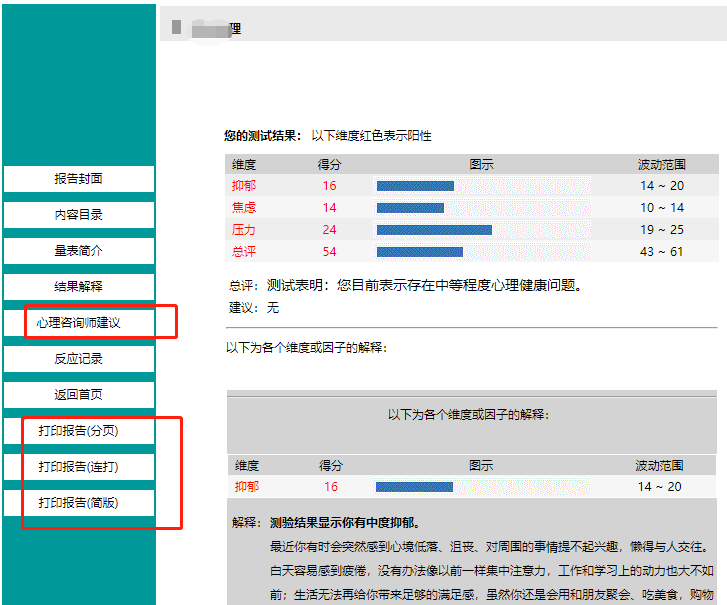The height and width of the screenshot is (605, 727).
Task: Go to 内容目录 in the sidebar
Action: pos(78,215)
